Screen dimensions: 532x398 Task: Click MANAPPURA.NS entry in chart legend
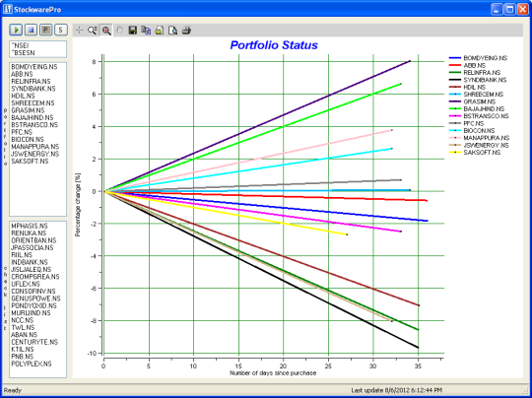click(x=479, y=138)
